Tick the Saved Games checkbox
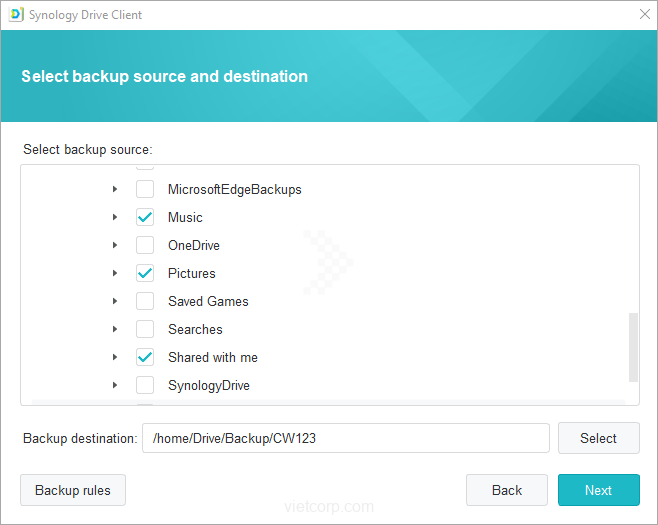This screenshot has height=525, width=658. [x=145, y=301]
